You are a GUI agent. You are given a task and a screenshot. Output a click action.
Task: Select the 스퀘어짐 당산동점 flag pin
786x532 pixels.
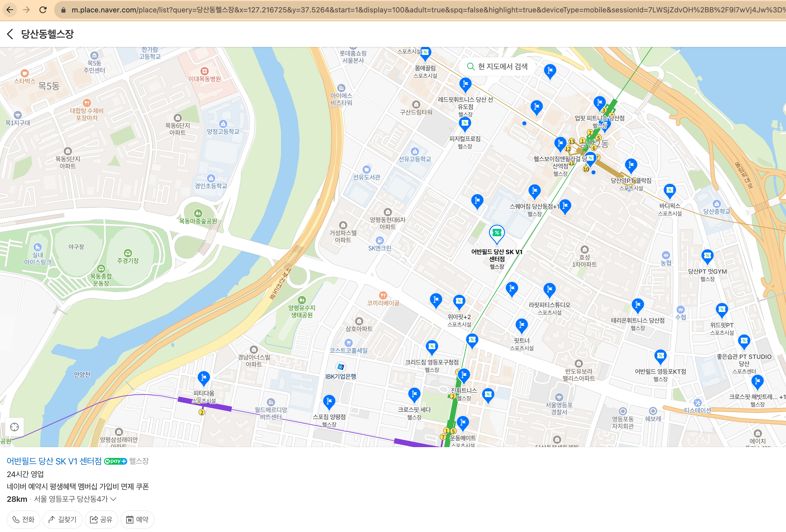pos(534,192)
